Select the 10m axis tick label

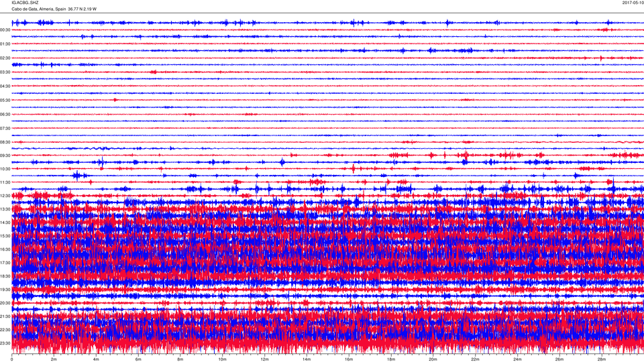pos(222,359)
